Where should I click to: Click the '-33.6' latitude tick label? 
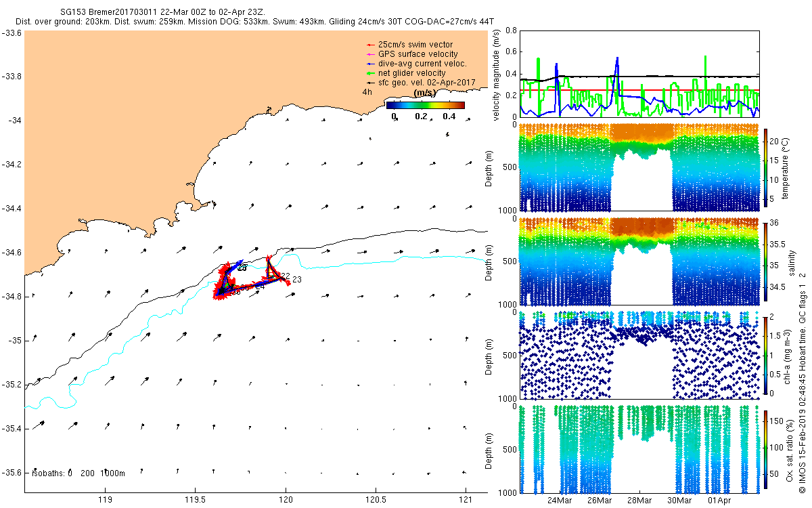11,33
